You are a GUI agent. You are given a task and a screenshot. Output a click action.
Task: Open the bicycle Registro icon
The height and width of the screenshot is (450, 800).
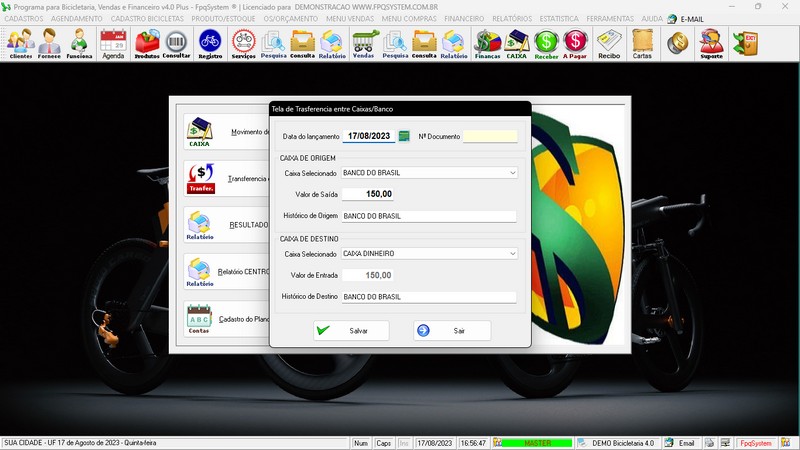click(x=210, y=43)
